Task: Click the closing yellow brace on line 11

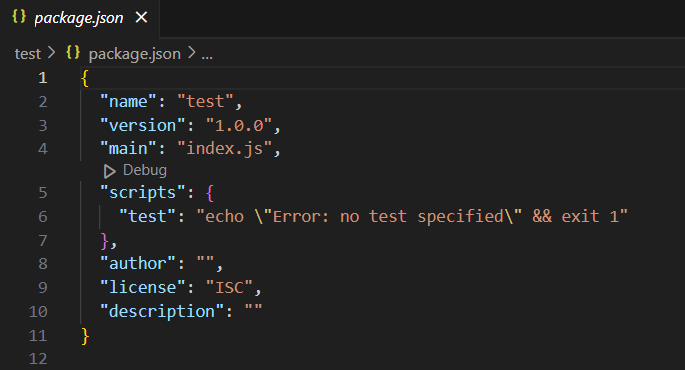Action: pyautogui.click(x=85, y=336)
